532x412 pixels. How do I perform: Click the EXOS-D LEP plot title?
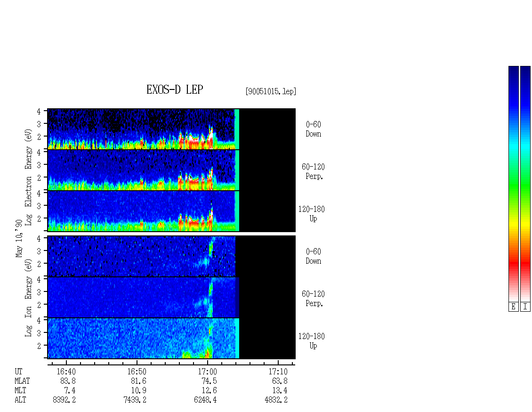click(x=175, y=89)
